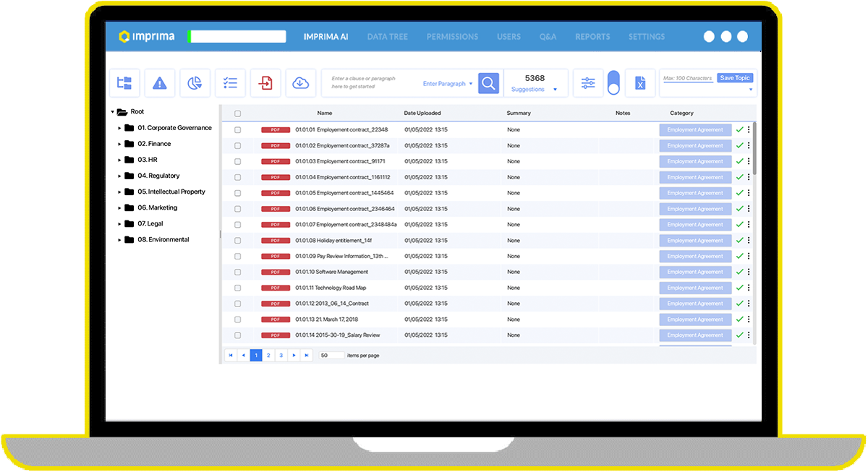Expand the 04. Regulatory folder
This screenshot has width=868, height=472.
pos(119,176)
